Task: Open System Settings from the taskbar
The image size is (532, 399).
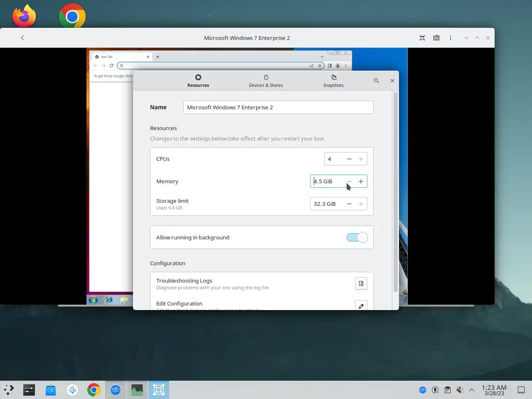Action: tap(29, 390)
